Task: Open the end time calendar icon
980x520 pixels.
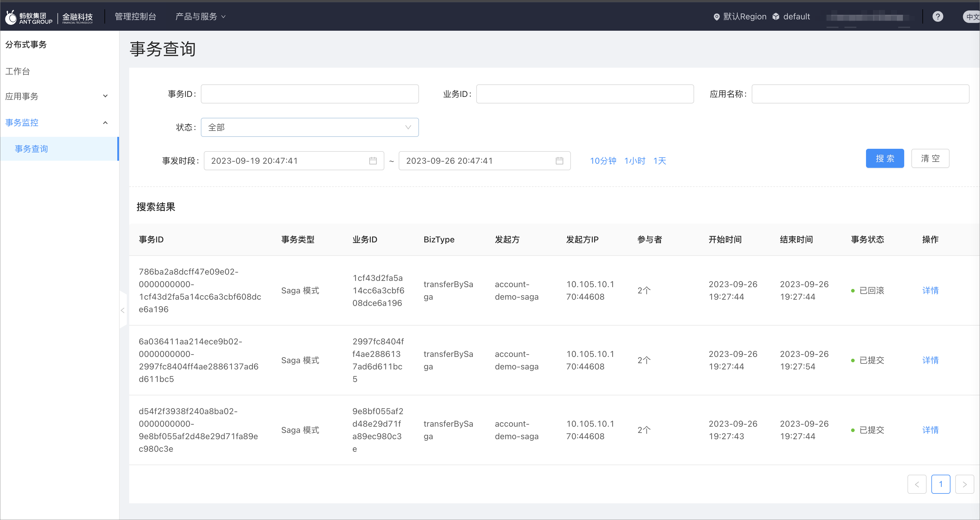Action: pyautogui.click(x=559, y=161)
